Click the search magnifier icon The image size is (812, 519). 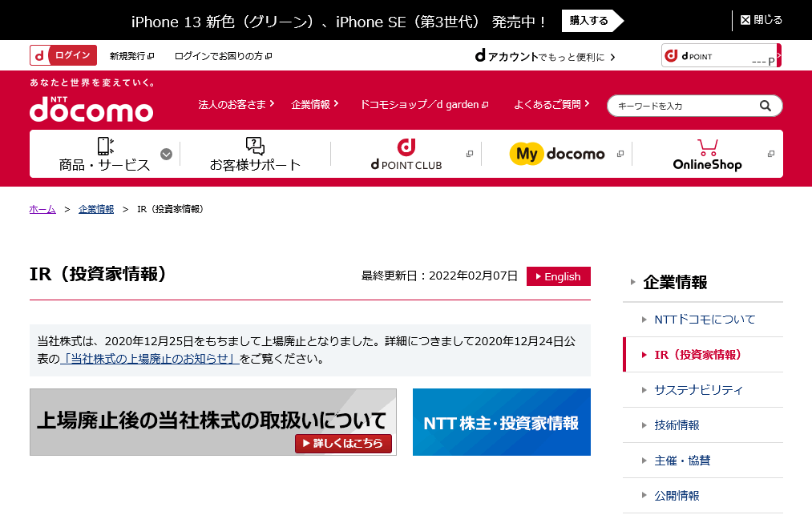(765, 106)
